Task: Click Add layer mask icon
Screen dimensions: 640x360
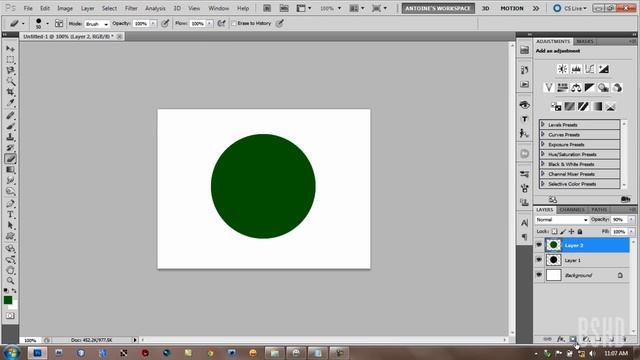Action: (573, 339)
